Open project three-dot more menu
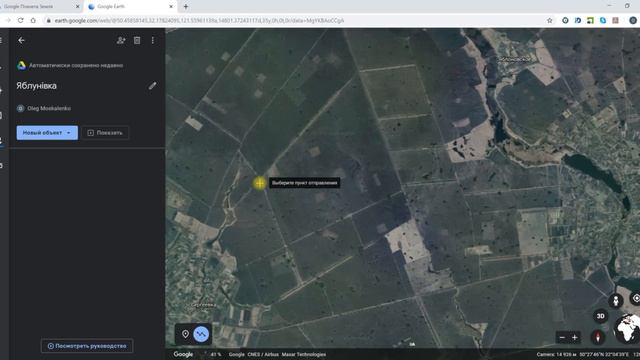The width and height of the screenshot is (640, 360). coord(153,40)
